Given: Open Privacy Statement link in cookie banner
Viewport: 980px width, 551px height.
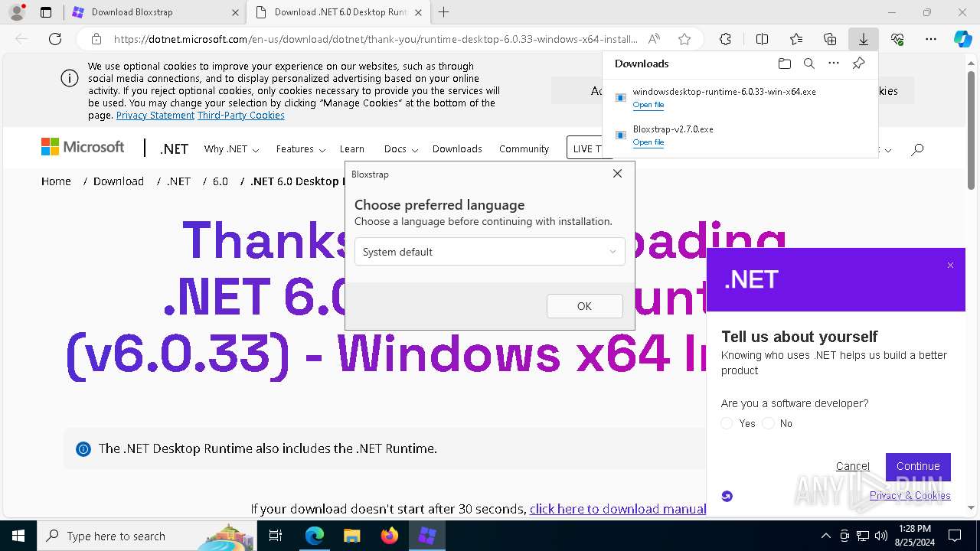Looking at the screenshot, I should (x=155, y=116).
